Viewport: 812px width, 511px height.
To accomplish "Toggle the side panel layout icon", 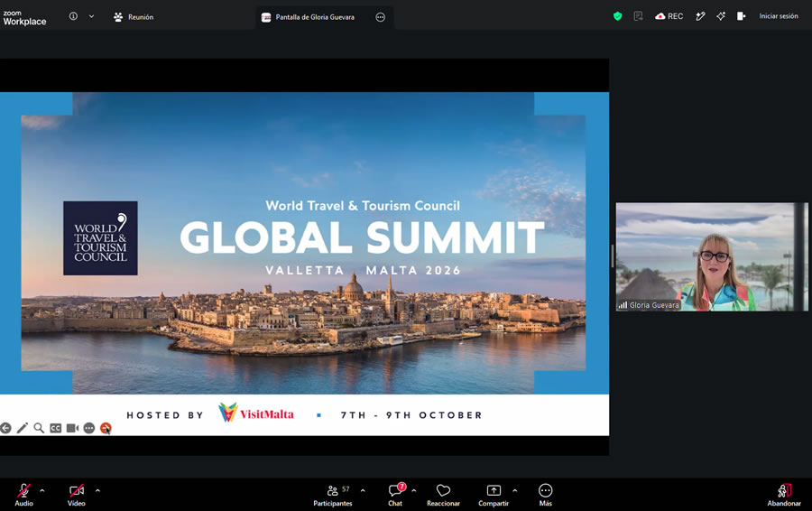I will click(741, 16).
